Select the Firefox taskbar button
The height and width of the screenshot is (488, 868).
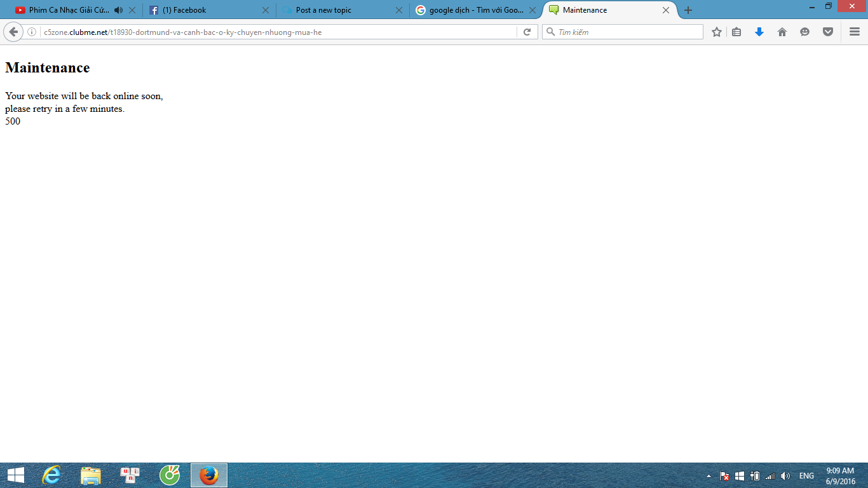point(209,475)
